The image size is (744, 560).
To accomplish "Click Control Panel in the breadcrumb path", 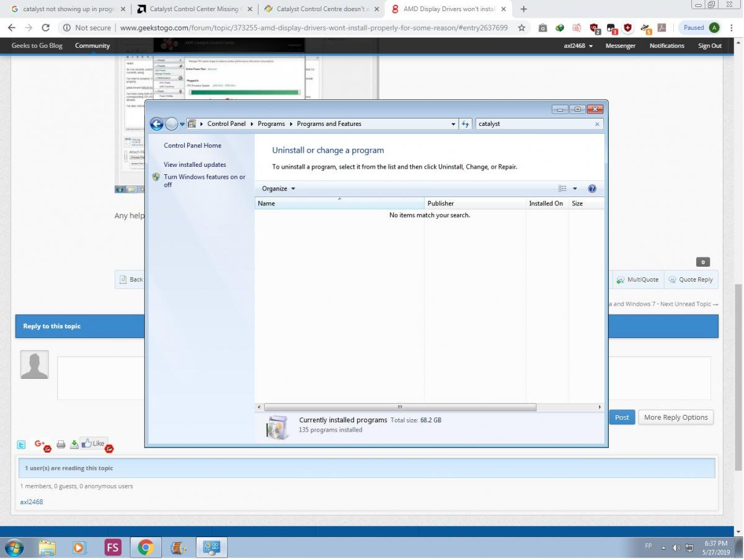I will click(x=226, y=124).
